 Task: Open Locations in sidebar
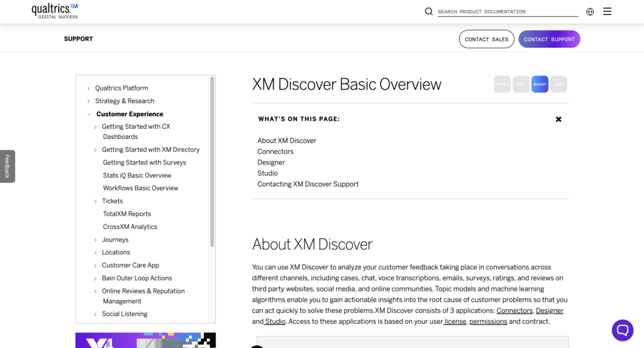click(x=116, y=252)
